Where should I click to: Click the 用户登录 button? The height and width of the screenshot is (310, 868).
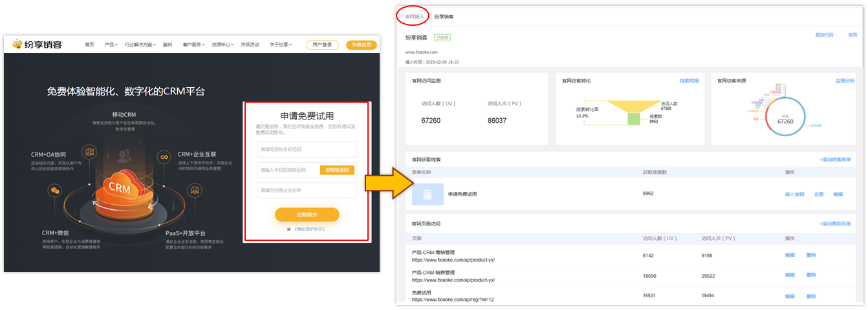[322, 45]
